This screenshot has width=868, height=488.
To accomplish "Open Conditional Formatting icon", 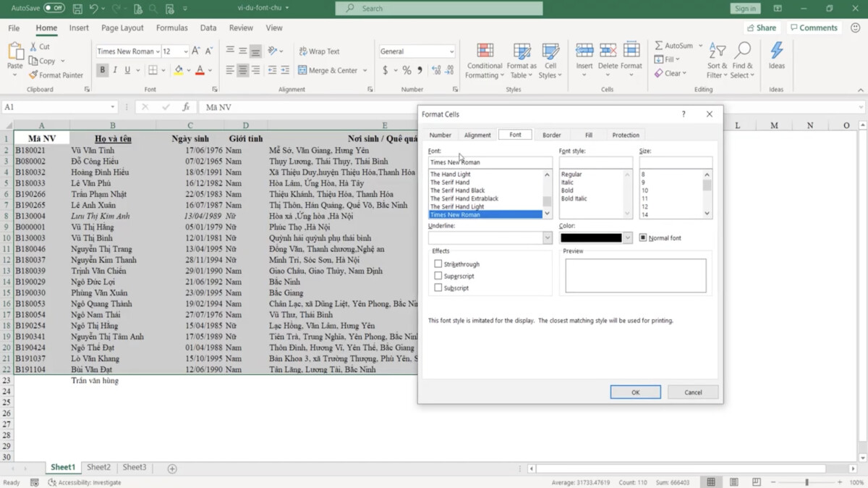I will click(485, 51).
